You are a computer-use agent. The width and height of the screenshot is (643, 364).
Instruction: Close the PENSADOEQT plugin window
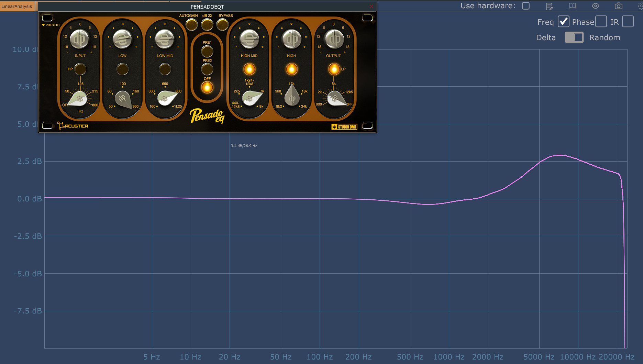point(371,7)
